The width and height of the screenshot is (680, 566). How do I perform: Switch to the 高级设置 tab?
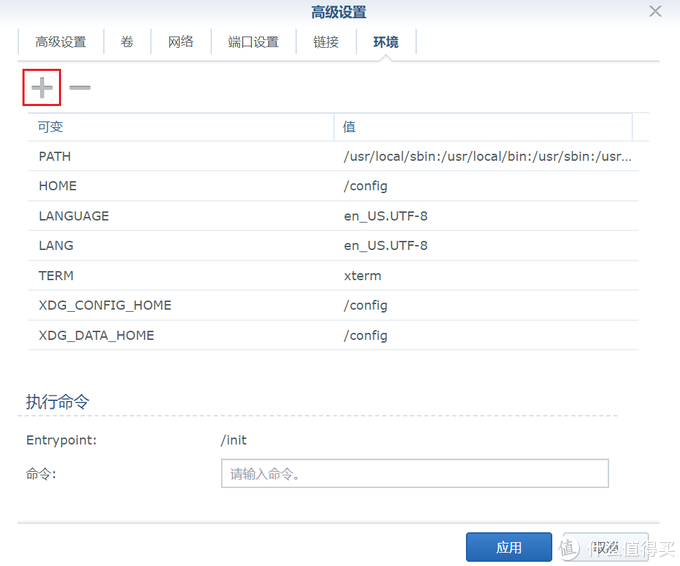[61, 42]
